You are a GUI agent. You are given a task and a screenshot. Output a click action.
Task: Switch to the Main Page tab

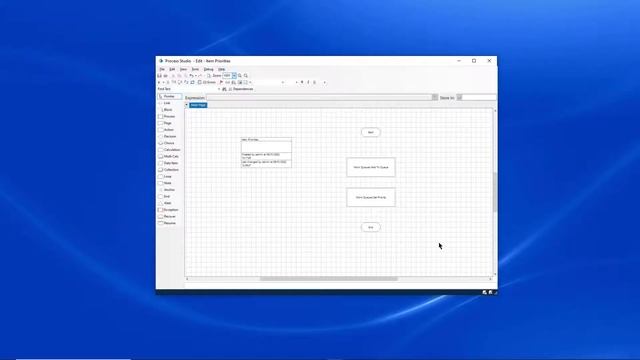click(198, 105)
